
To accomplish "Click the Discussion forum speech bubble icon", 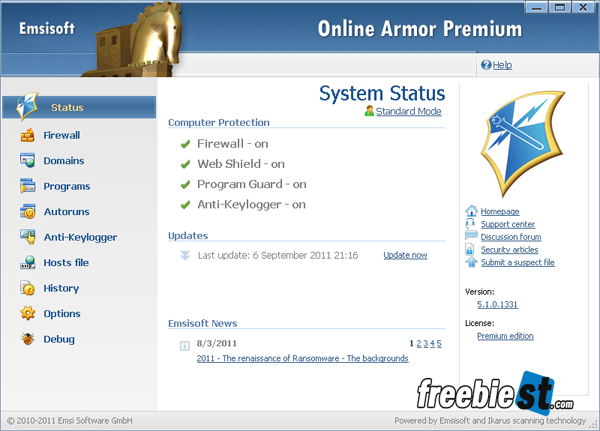I will 471,236.
